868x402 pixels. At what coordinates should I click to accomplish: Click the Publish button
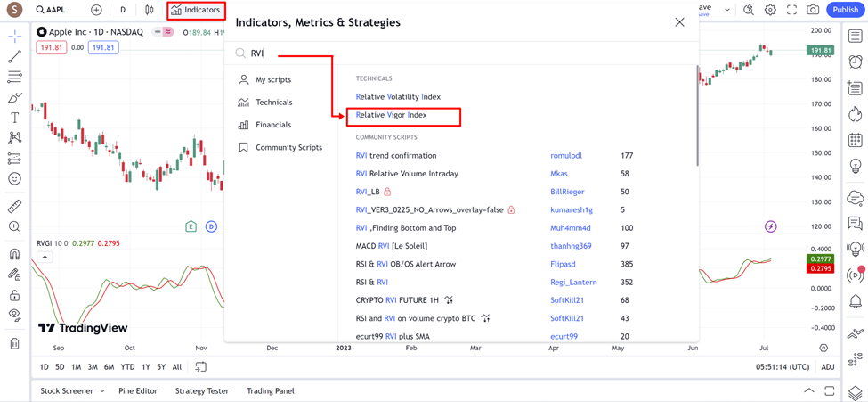pyautogui.click(x=846, y=10)
